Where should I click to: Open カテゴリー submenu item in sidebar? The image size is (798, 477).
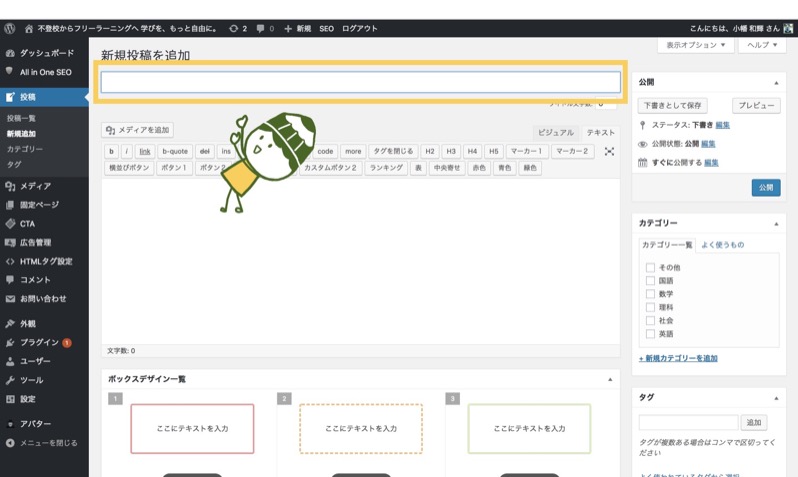coord(24,149)
